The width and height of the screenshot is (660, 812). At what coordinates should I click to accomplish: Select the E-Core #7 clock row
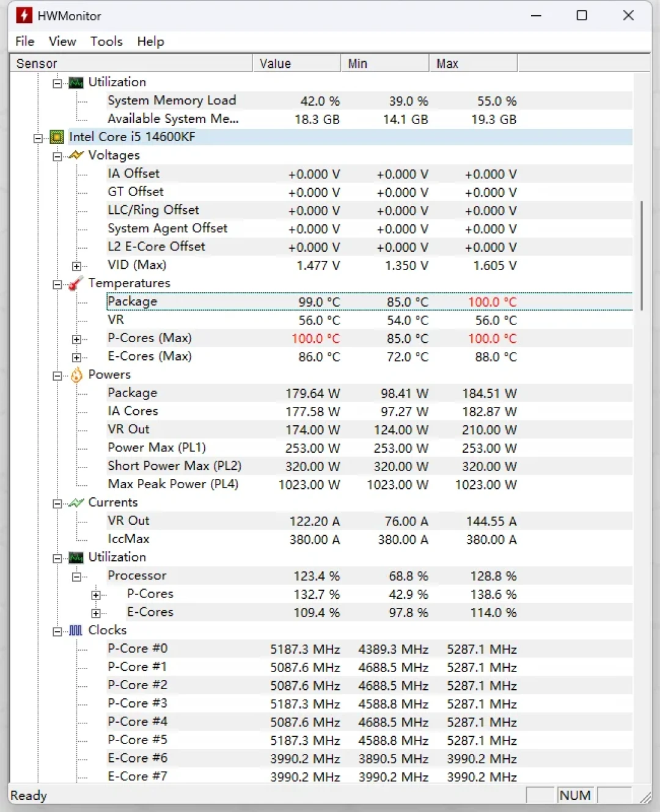tap(370, 776)
